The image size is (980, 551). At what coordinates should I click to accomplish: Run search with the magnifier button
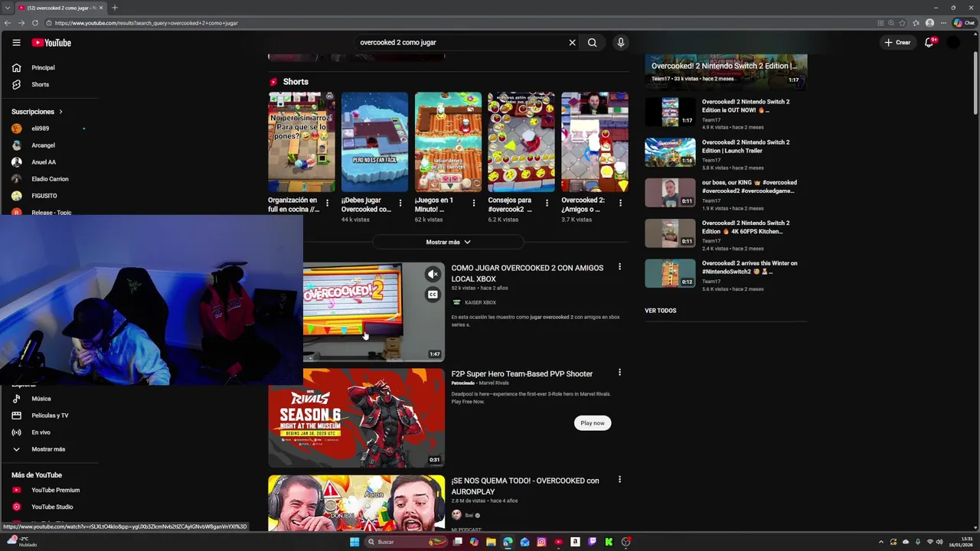pyautogui.click(x=592, y=43)
